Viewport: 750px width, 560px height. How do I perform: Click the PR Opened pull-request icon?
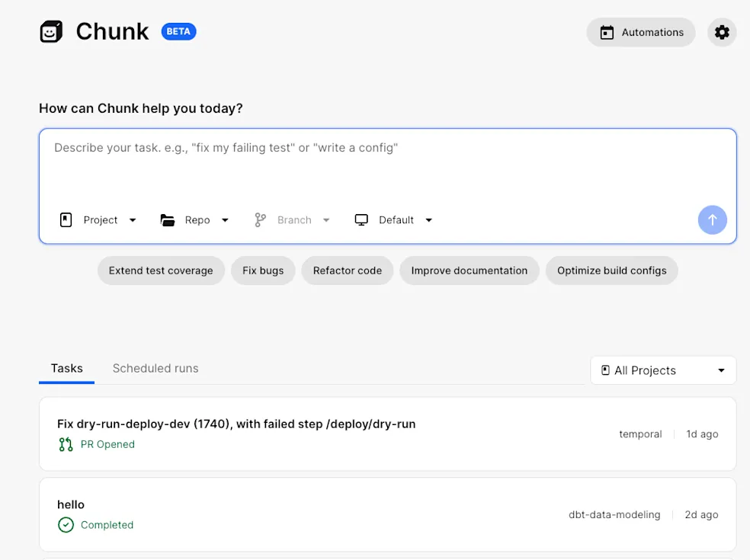(x=66, y=445)
